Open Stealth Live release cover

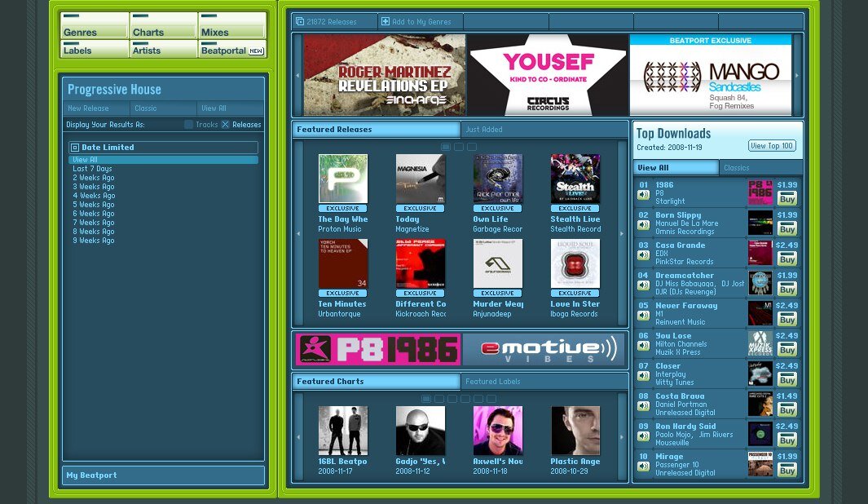click(575, 179)
